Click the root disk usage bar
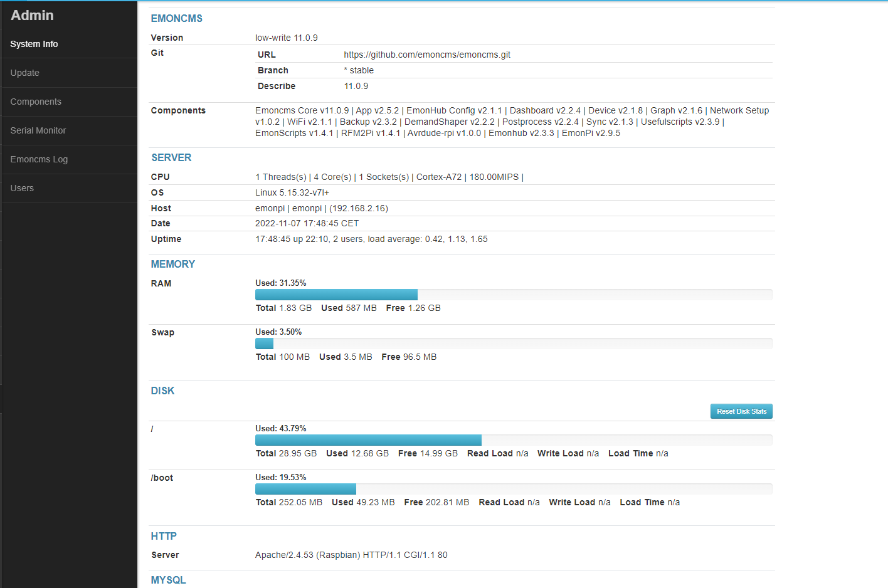The image size is (888, 588). click(x=514, y=440)
